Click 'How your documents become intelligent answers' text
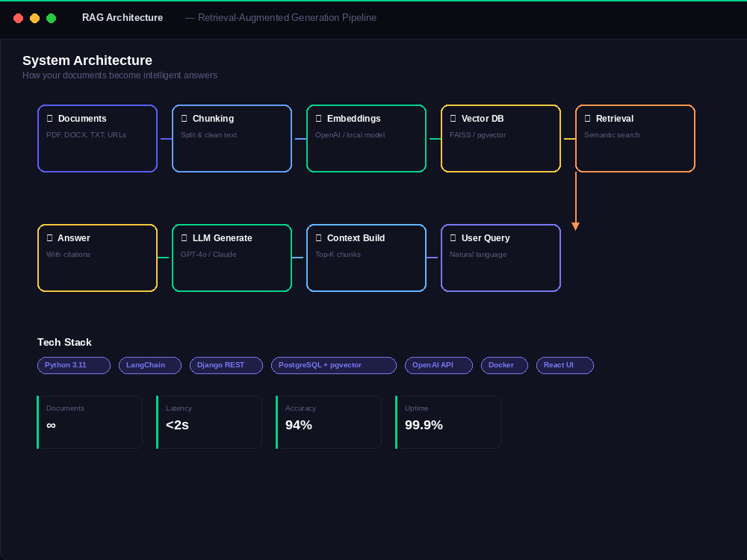The height and width of the screenshot is (560, 747). pyautogui.click(x=120, y=75)
